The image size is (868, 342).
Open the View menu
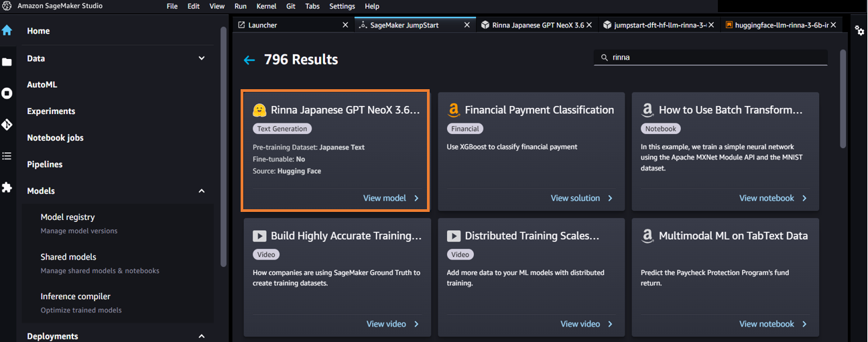tap(217, 6)
